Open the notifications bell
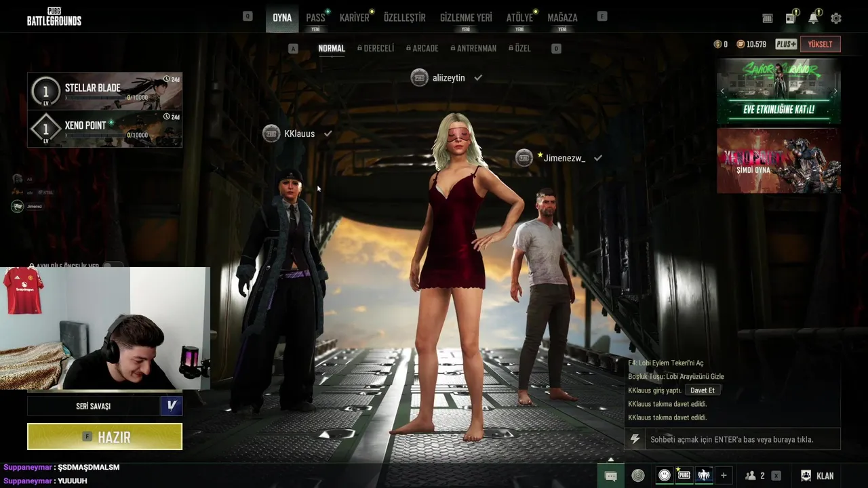868x488 pixels. (813, 18)
